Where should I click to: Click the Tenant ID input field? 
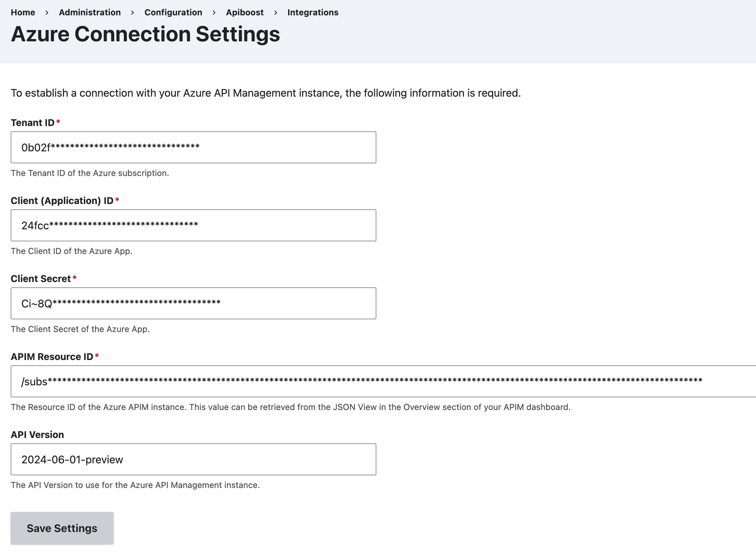pyautogui.click(x=193, y=147)
